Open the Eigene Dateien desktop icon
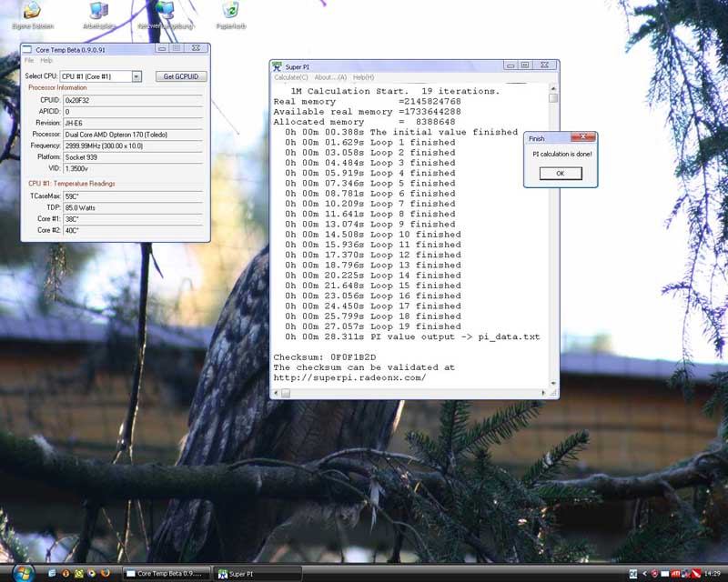Image resolution: width=728 pixels, height=582 pixels. (x=33, y=15)
